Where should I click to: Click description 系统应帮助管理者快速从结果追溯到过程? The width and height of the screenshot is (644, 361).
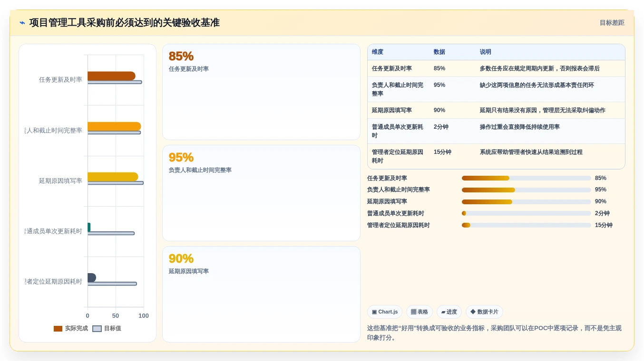(x=531, y=152)
